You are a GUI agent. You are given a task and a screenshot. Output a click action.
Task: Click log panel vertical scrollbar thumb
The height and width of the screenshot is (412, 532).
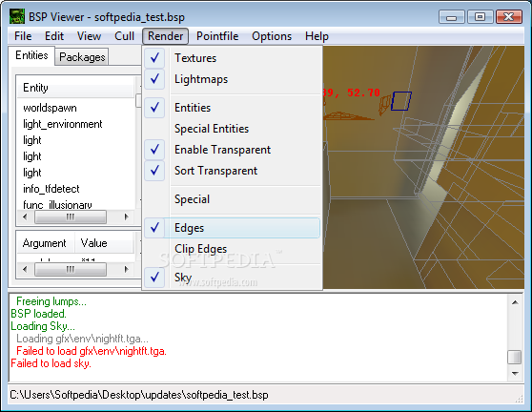click(515, 357)
